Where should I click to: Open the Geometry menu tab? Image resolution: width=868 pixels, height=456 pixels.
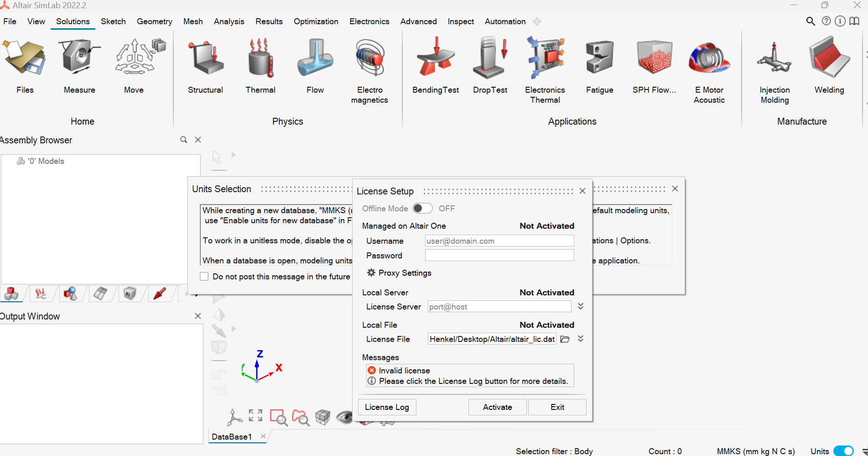(x=155, y=21)
